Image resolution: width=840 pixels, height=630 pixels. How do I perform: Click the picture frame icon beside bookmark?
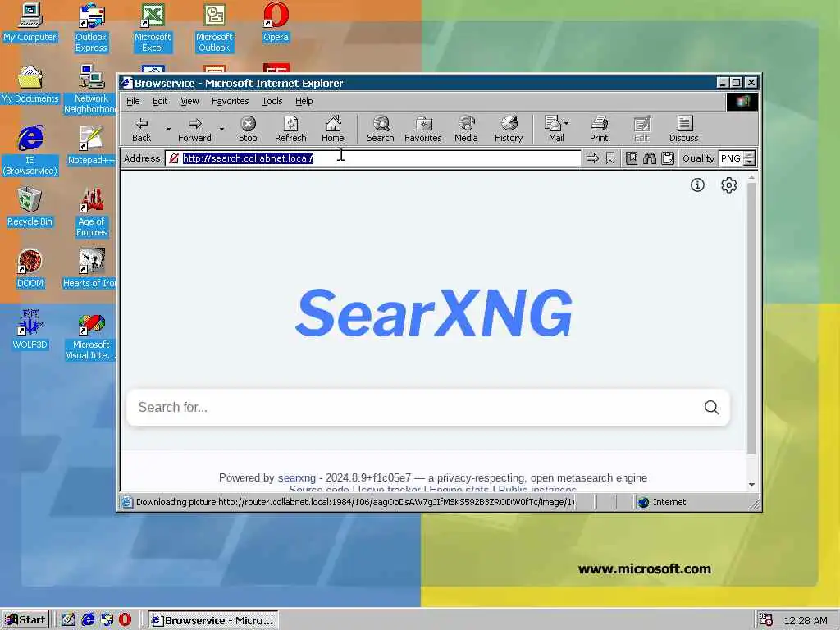tap(632, 158)
